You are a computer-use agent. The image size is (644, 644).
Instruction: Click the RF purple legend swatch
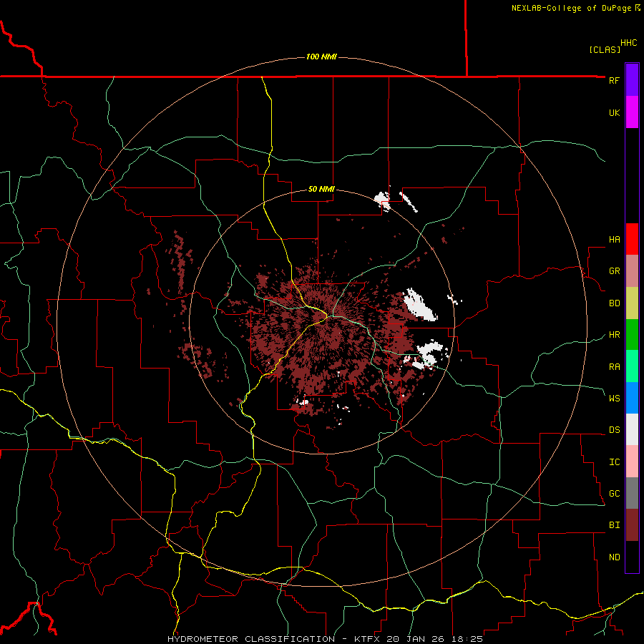(632, 80)
